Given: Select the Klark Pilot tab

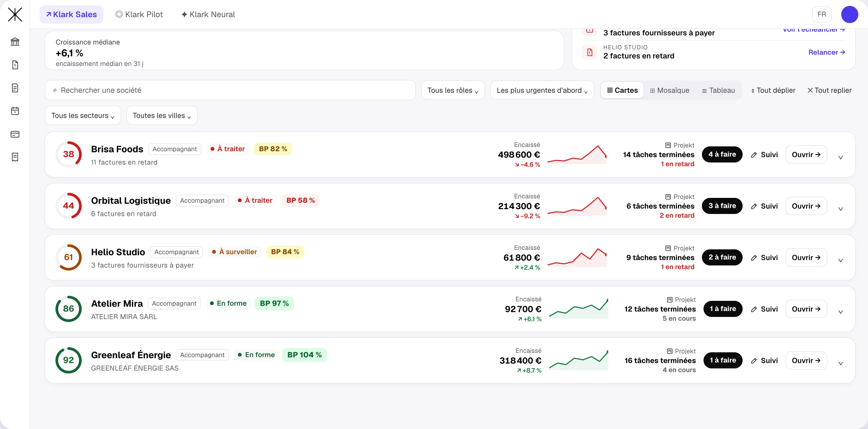Looking at the screenshot, I should pyautogui.click(x=139, y=14).
